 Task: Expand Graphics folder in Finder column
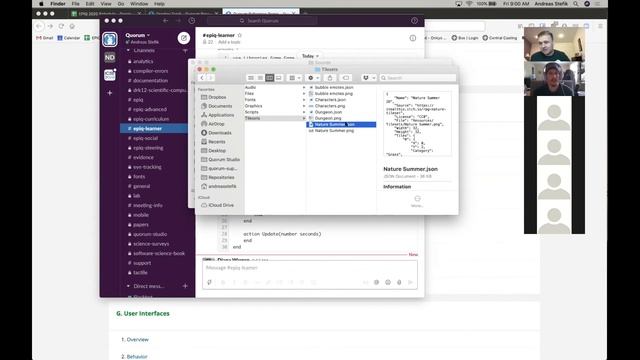pyautogui.click(x=304, y=106)
